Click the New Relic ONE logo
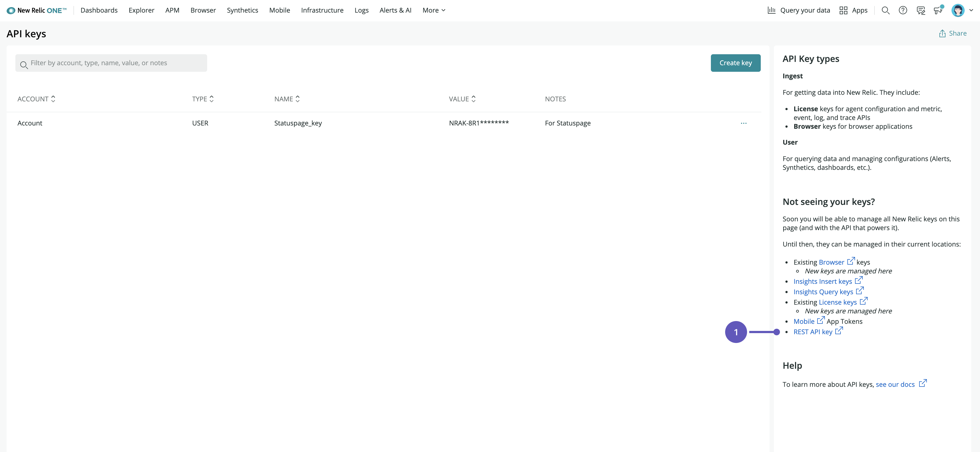 pos(36,10)
